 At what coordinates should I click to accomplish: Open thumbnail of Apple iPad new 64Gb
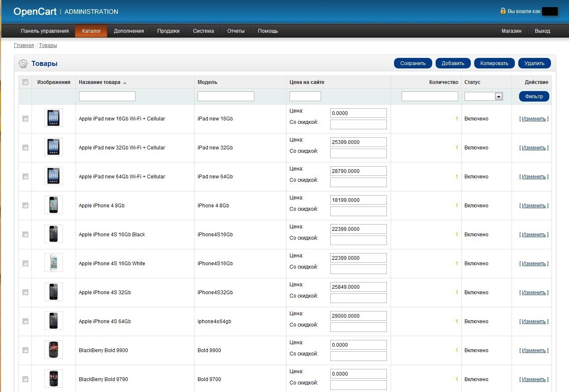click(54, 176)
